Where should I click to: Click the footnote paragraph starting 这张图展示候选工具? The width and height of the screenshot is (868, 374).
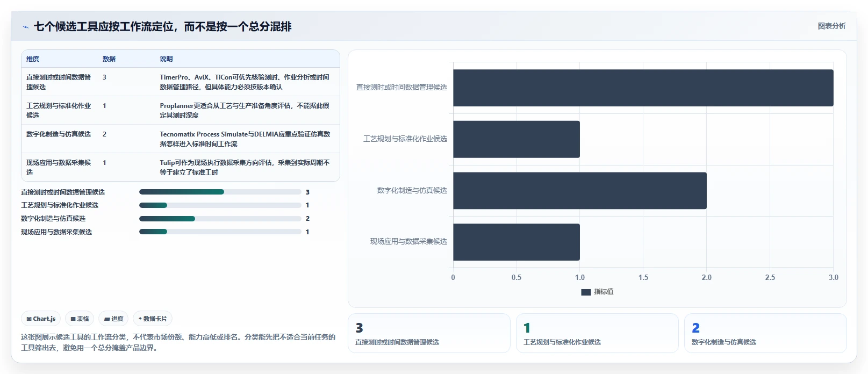coord(178,342)
